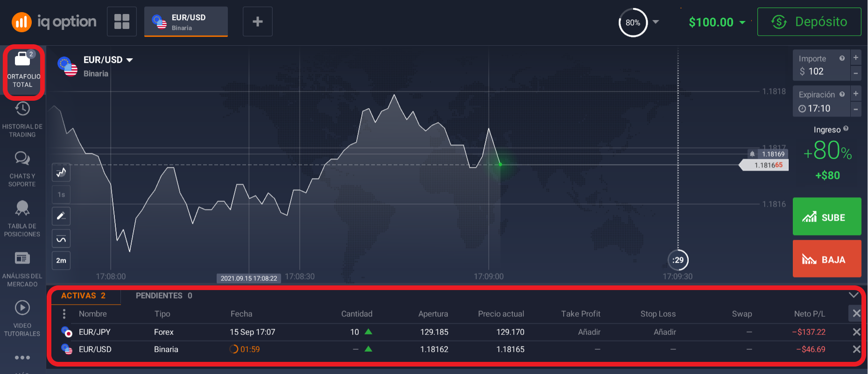This screenshot has height=374, width=868.
Task: Click the Precio actual column header
Action: [501, 314]
